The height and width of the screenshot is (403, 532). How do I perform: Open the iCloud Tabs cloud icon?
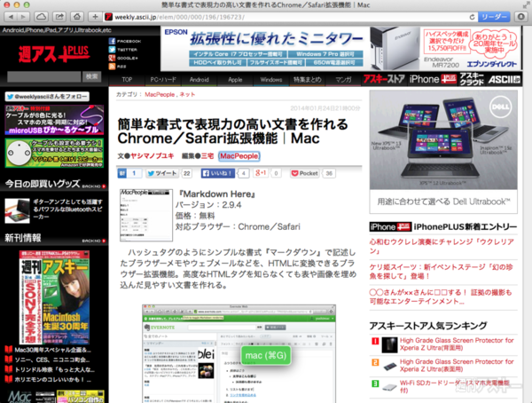pos(41,17)
